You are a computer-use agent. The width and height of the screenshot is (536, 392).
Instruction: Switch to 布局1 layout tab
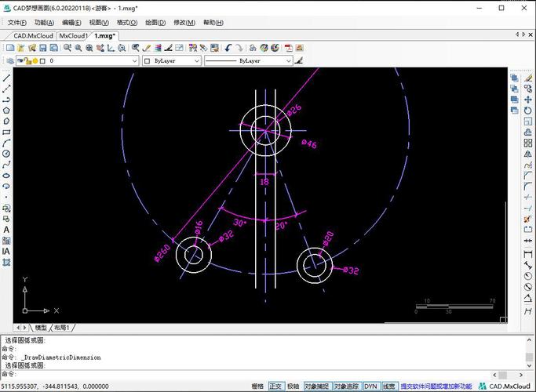(x=61, y=327)
